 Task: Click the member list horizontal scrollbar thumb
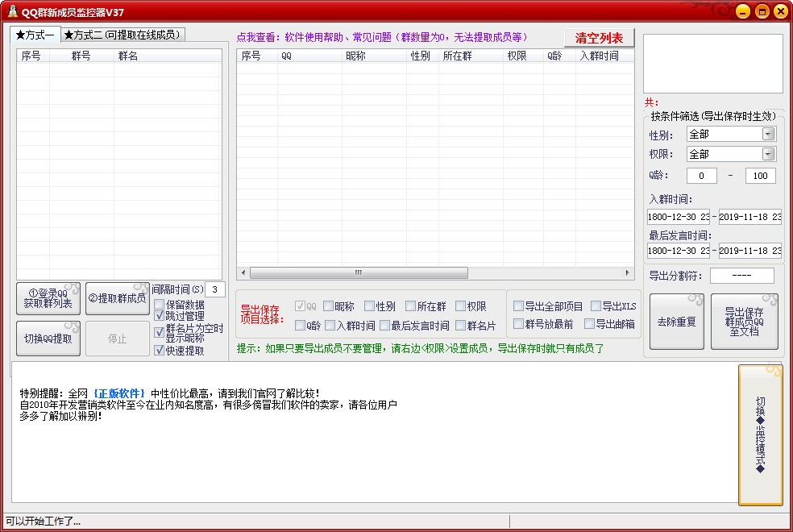pos(359,273)
